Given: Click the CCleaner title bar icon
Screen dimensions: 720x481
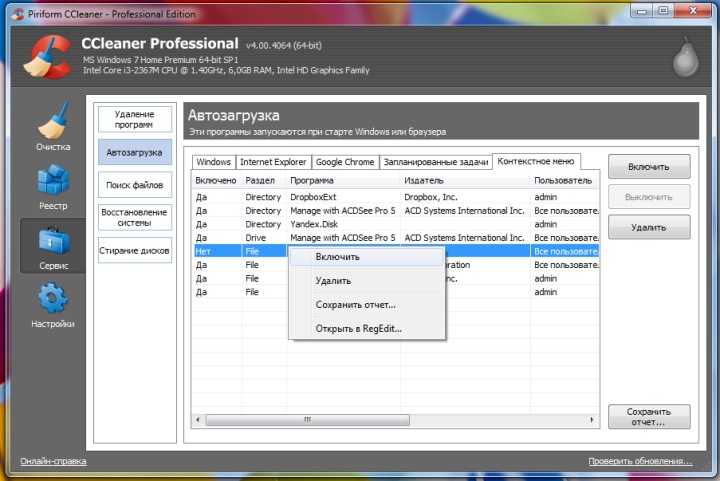Looking at the screenshot, I should point(17,14).
